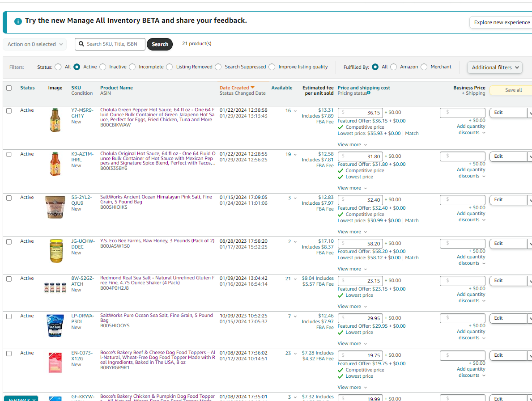Tick the select-all header checkbox
532x401 pixels.
click(x=9, y=88)
